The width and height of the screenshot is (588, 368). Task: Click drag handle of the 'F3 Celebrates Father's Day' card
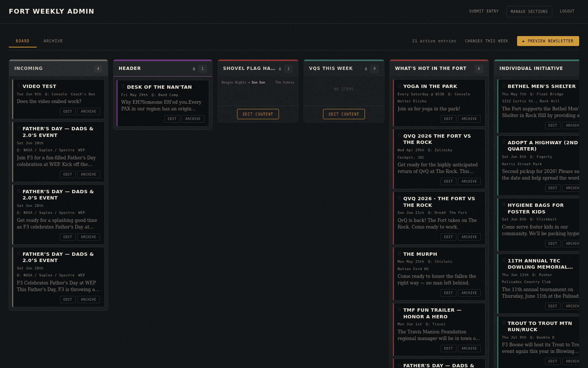pos(19,254)
